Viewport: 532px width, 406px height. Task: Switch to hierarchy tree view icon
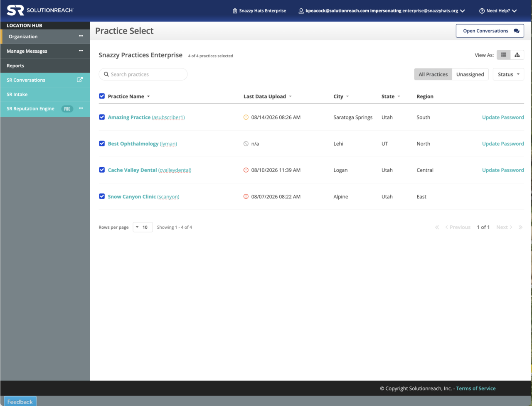click(517, 55)
